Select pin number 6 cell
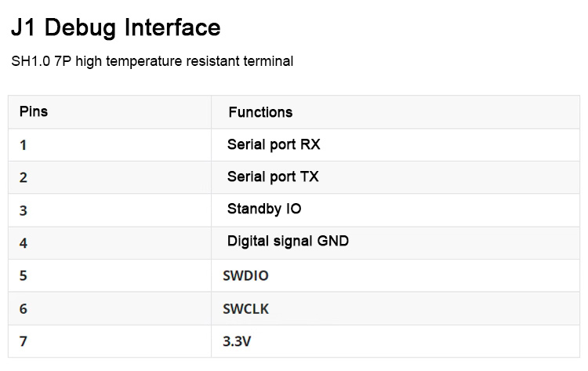 [x=110, y=308]
